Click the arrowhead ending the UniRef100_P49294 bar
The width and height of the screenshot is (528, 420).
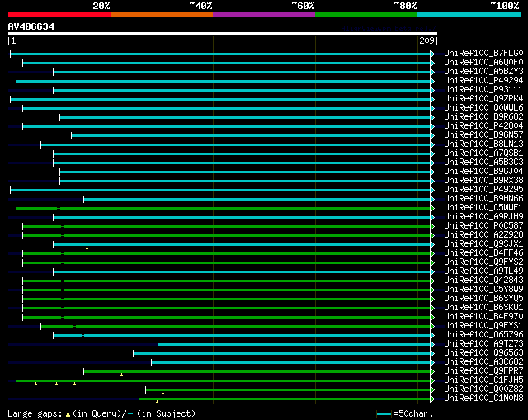[432, 81]
